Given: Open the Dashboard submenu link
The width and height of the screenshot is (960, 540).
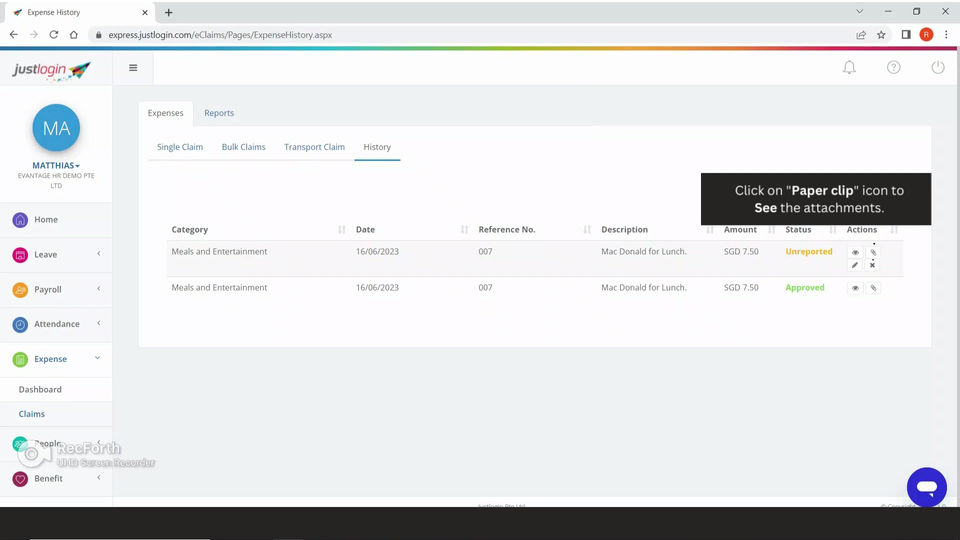Looking at the screenshot, I should [40, 389].
